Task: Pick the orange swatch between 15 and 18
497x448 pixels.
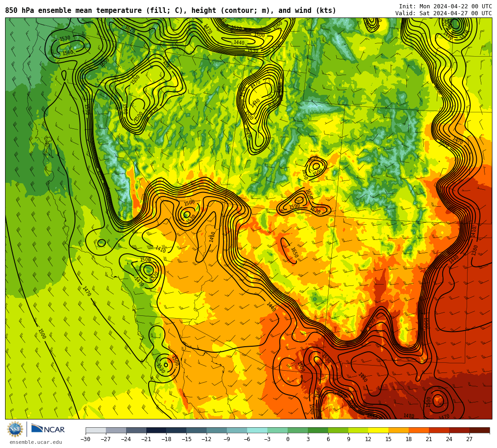Action: [399, 430]
